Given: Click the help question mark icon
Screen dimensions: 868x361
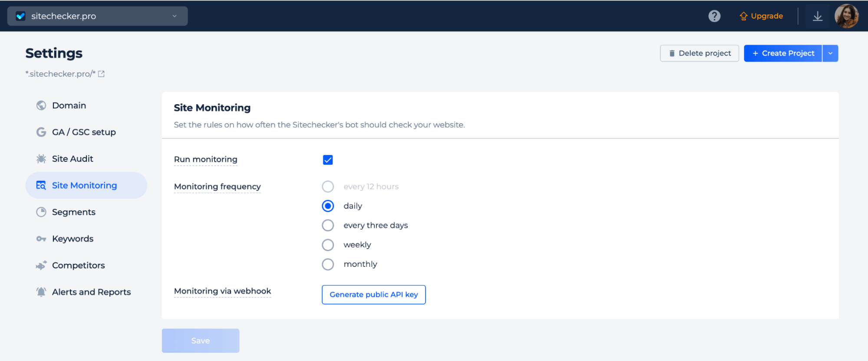Looking at the screenshot, I should [x=714, y=16].
